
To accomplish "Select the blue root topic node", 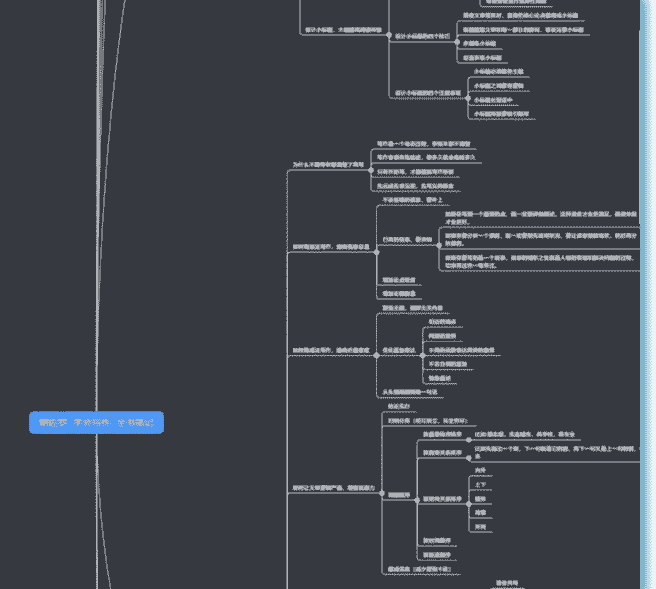I will pos(96,423).
